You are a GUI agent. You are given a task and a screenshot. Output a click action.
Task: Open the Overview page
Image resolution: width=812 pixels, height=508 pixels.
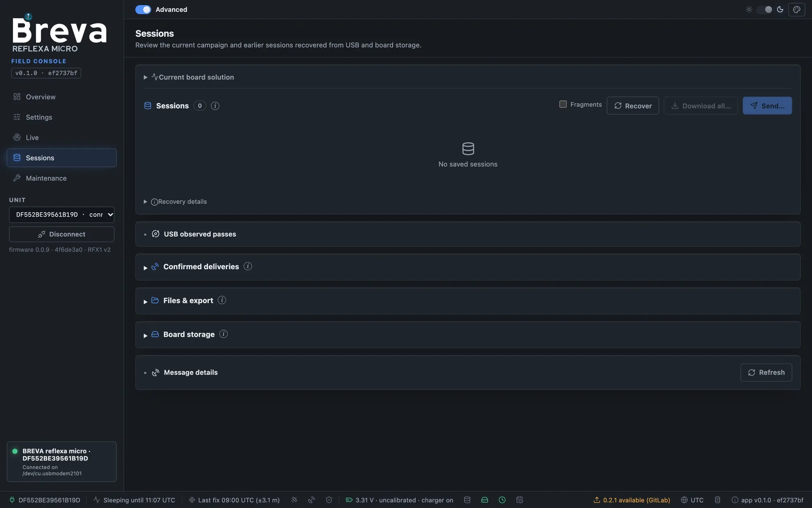(62, 97)
